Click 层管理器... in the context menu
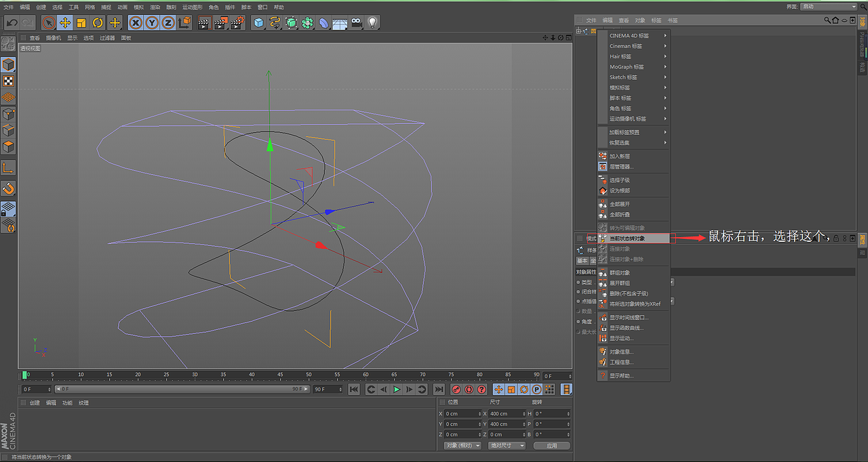This screenshot has width=868, height=462. [x=634, y=167]
